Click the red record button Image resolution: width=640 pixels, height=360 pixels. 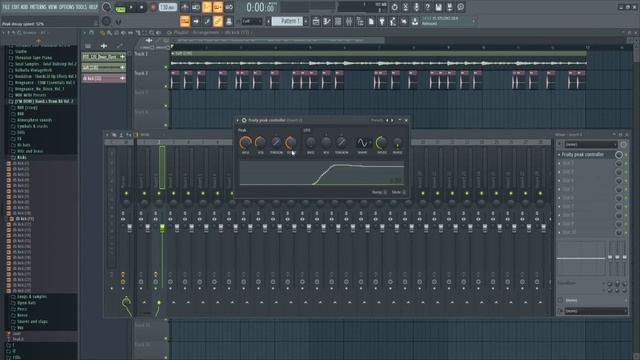point(153,7)
